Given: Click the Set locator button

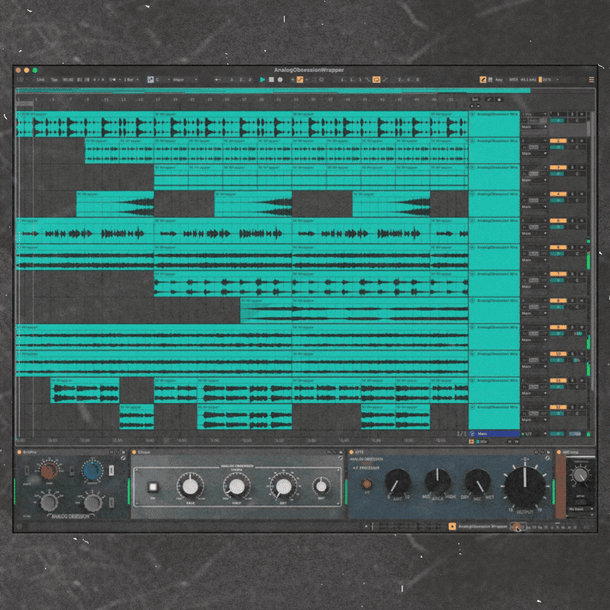Looking at the screenshot, I should click(x=475, y=100).
